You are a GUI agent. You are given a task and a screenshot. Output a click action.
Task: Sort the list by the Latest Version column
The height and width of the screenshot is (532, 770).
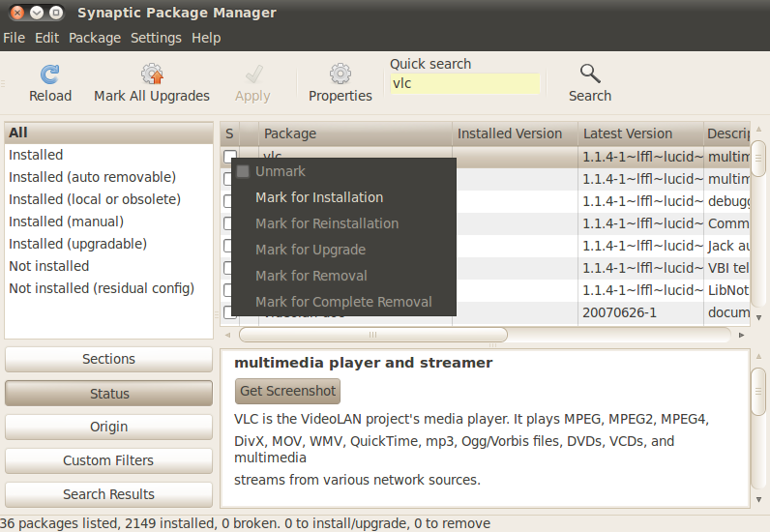[628, 133]
